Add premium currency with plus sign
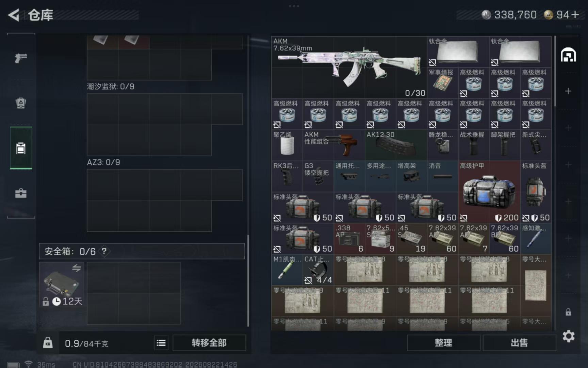Viewport: 588px width, 368px height. coord(575,15)
